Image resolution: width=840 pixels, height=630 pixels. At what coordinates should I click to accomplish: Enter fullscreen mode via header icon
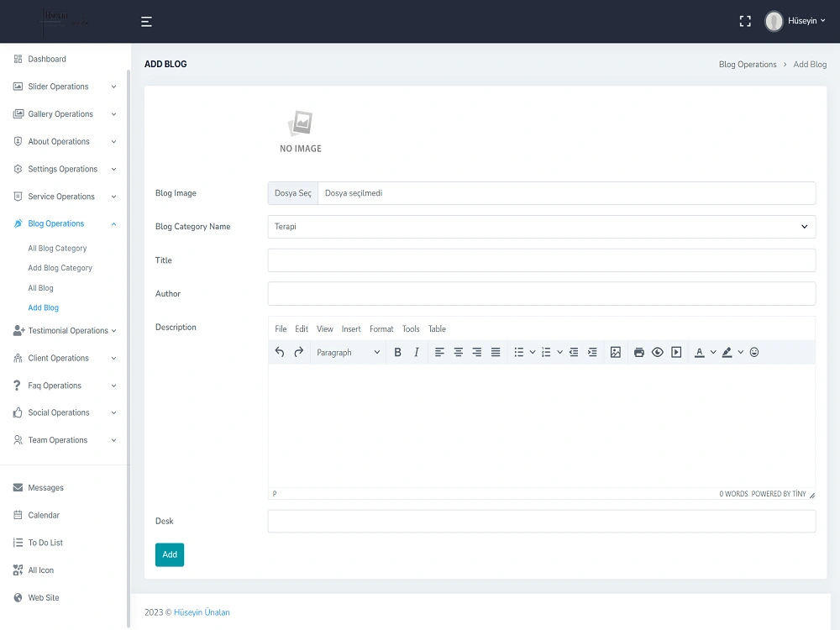point(744,21)
